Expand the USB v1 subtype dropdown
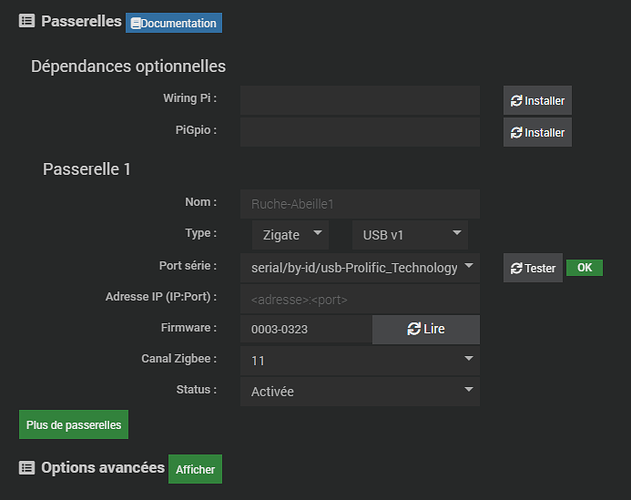Image resolution: width=631 pixels, height=500 pixels. 409,234
